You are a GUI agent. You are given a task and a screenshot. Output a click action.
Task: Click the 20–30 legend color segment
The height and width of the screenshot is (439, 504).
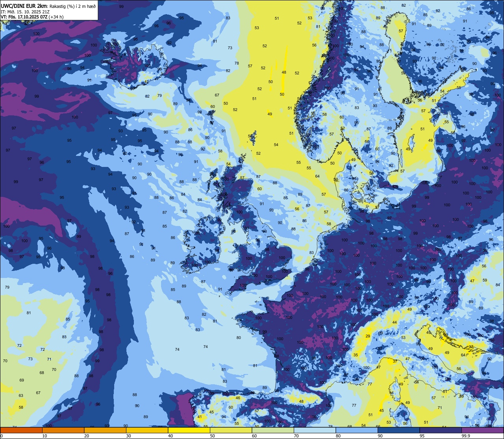click(105, 430)
